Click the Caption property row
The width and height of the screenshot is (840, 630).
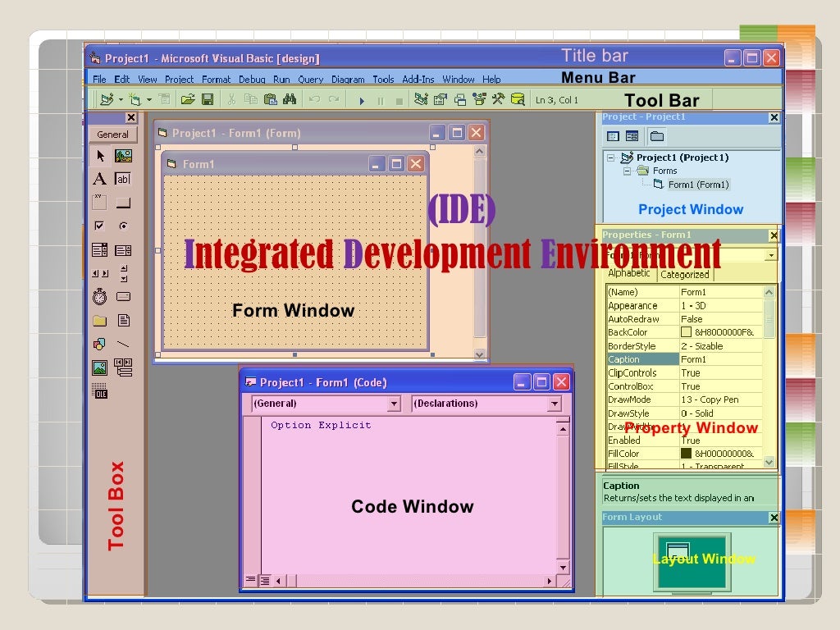[684, 359]
